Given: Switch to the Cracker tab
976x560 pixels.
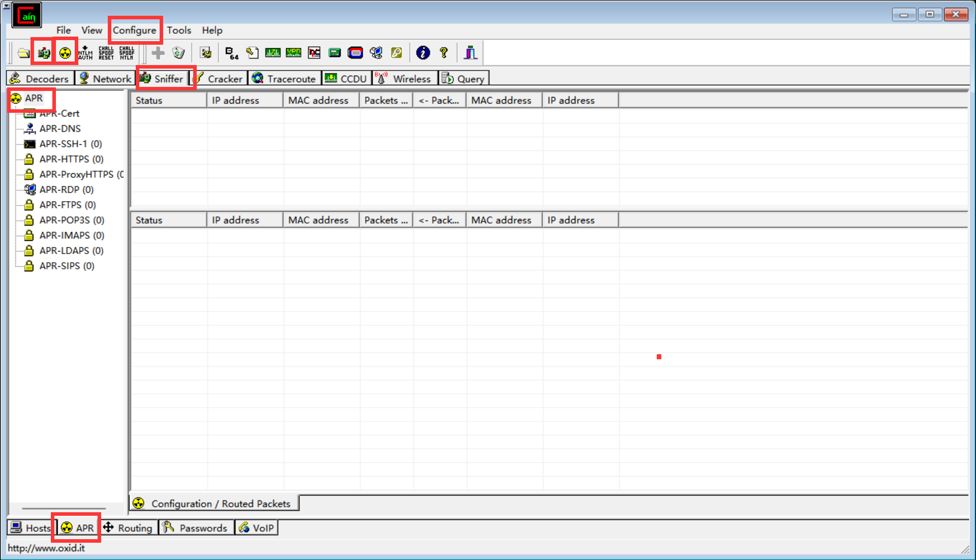Looking at the screenshot, I should coord(219,78).
